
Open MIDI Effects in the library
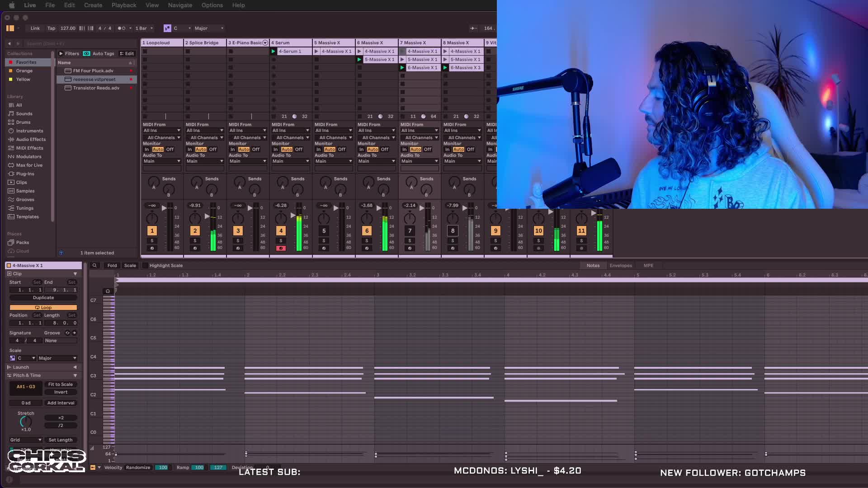tap(29, 148)
